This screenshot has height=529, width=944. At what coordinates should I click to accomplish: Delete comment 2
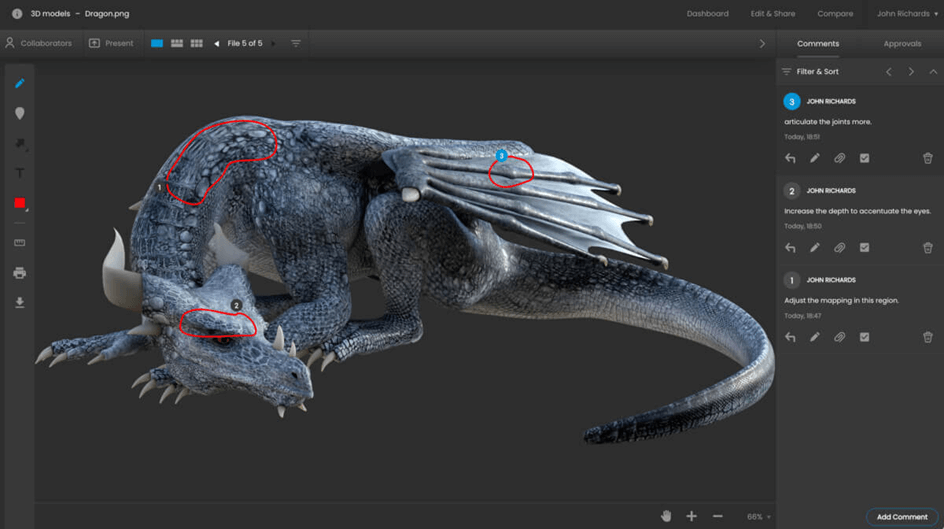coord(928,248)
